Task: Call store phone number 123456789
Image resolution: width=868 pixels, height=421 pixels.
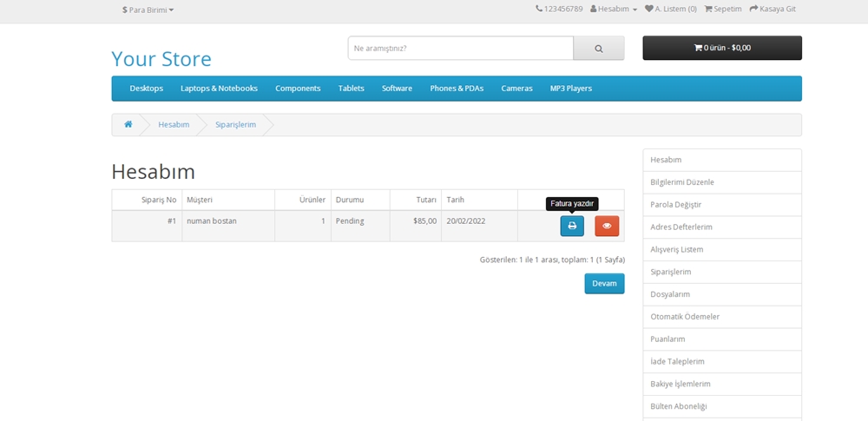Action: coord(559,9)
